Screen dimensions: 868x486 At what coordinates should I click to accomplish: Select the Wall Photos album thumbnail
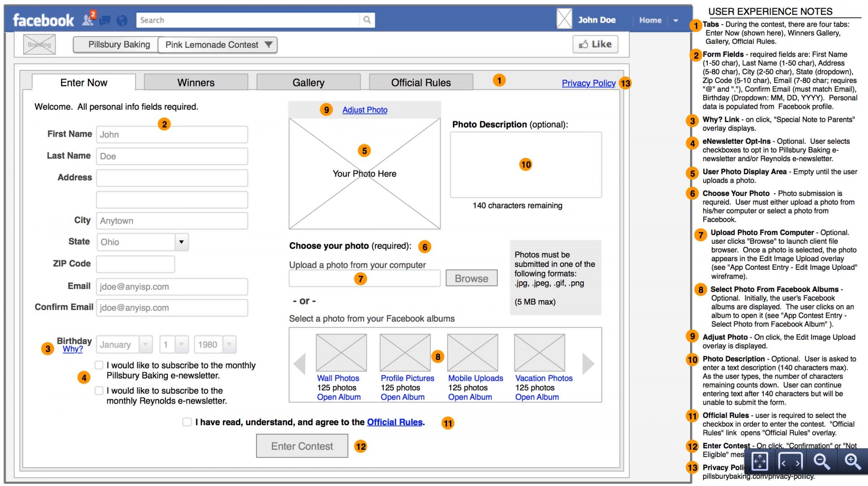coord(341,353)
